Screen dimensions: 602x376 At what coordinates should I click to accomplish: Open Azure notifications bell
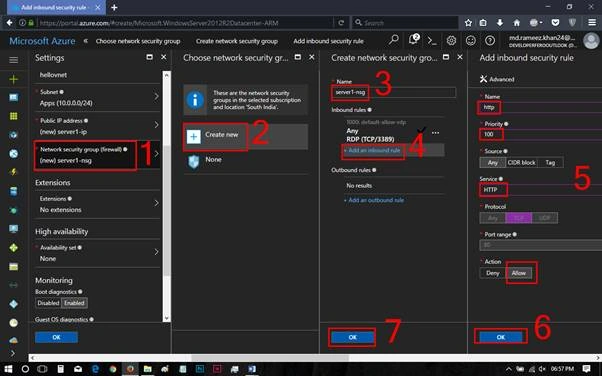[413, 40]
